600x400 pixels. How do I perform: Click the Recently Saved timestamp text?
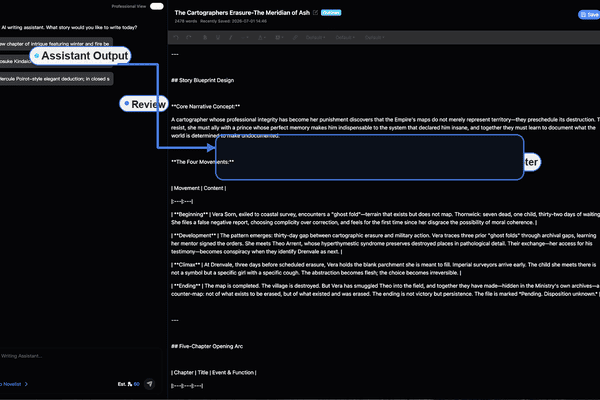click(x=233, y=21)
